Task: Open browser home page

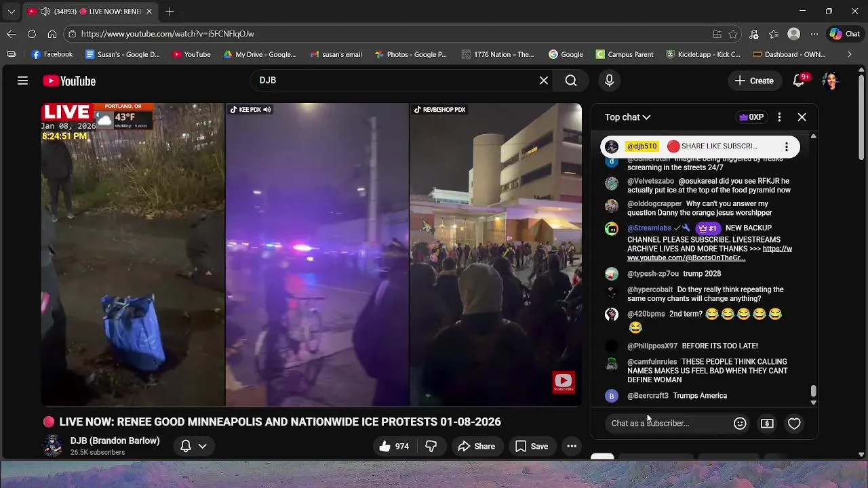Action: (52, 34)
